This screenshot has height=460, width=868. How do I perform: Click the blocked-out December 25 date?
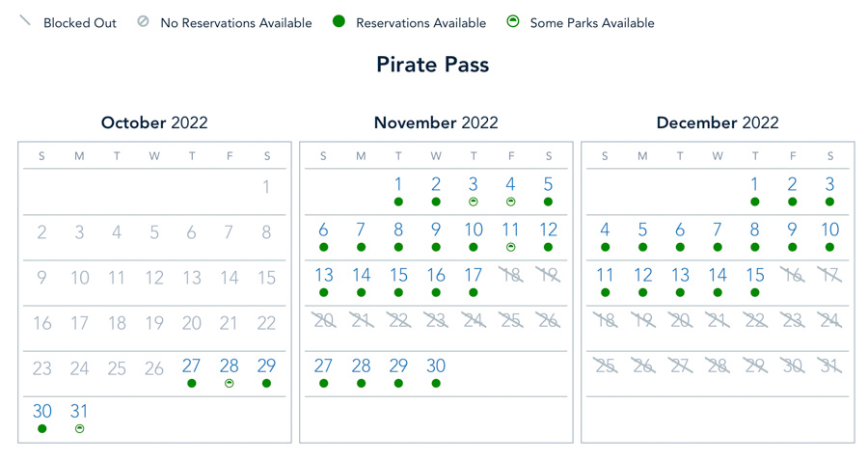pos(605,366)
